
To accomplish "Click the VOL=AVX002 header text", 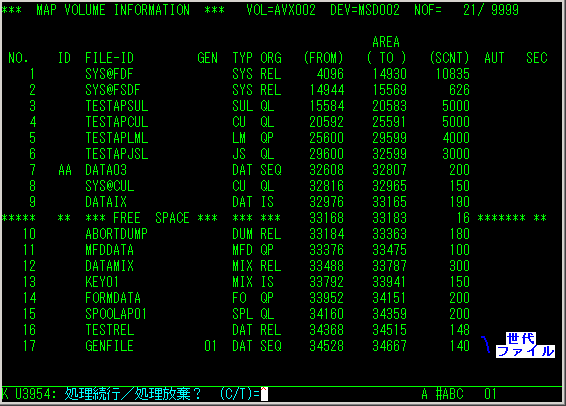I will click(x=281, y=10).
